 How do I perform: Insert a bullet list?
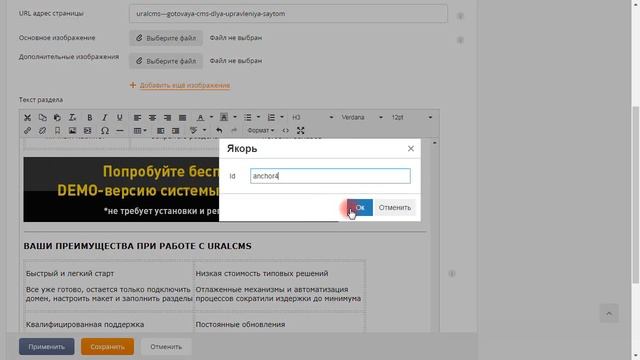[247, 118]
